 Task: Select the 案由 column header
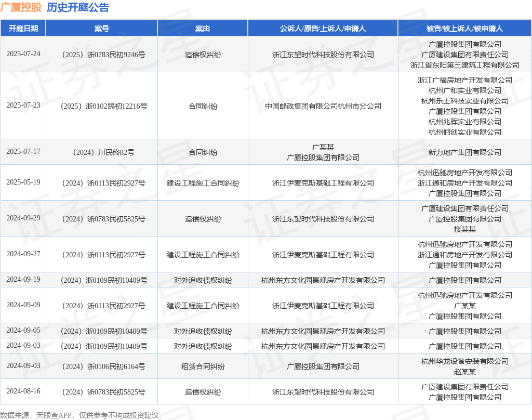[203, 29]
